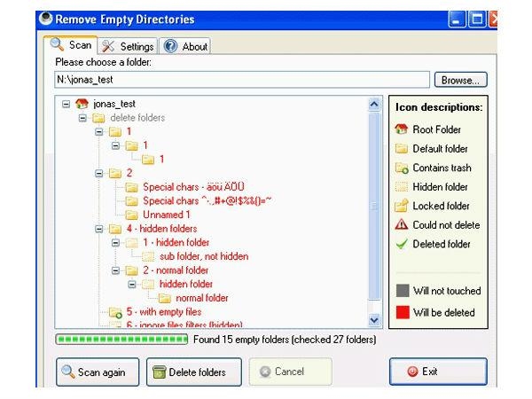The height and width of the screenshot is (399, 532).
Task: Click the Default folder legend icon
Action: (402, 149)
